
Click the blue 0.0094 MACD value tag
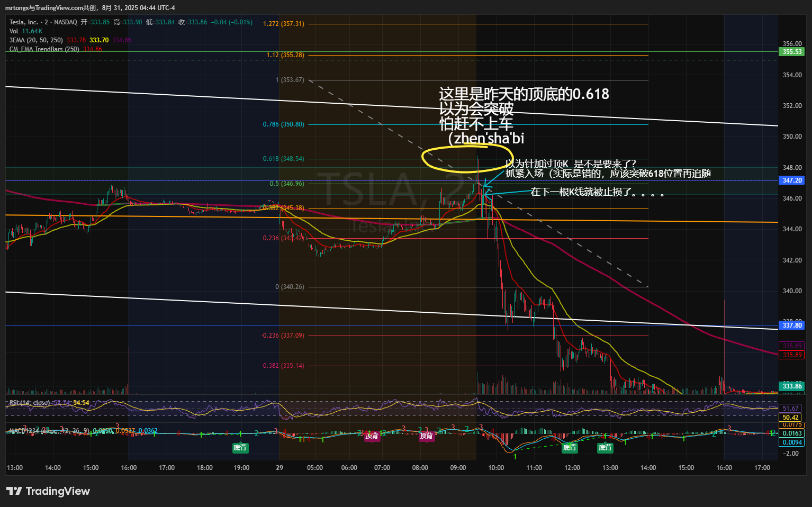792,442
